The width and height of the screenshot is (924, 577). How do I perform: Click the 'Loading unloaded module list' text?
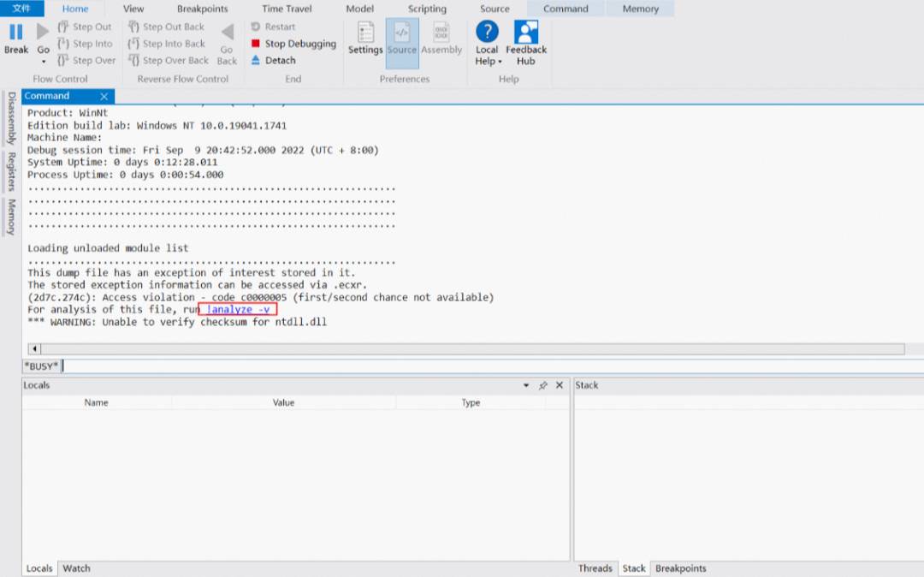108,248
